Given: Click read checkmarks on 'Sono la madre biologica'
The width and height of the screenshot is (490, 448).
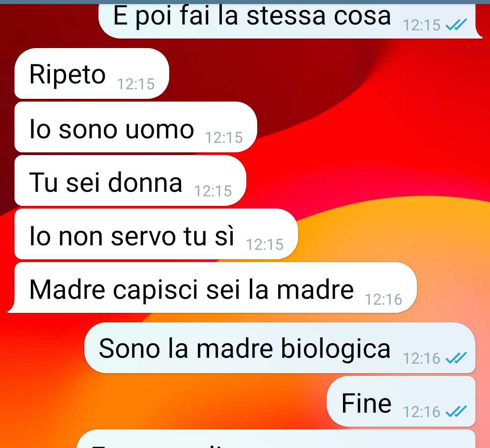Looking at the screenshot, I should click(456, 358).
